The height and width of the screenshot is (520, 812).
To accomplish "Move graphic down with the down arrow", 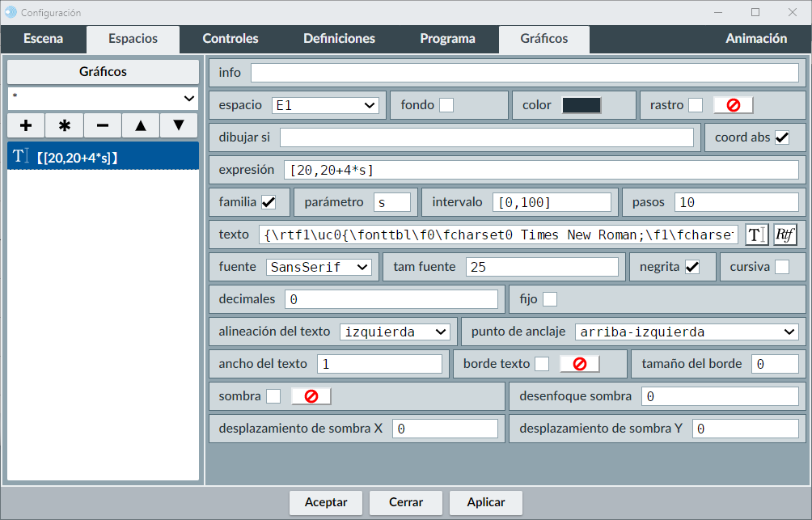I will click(x=179, y=125).
